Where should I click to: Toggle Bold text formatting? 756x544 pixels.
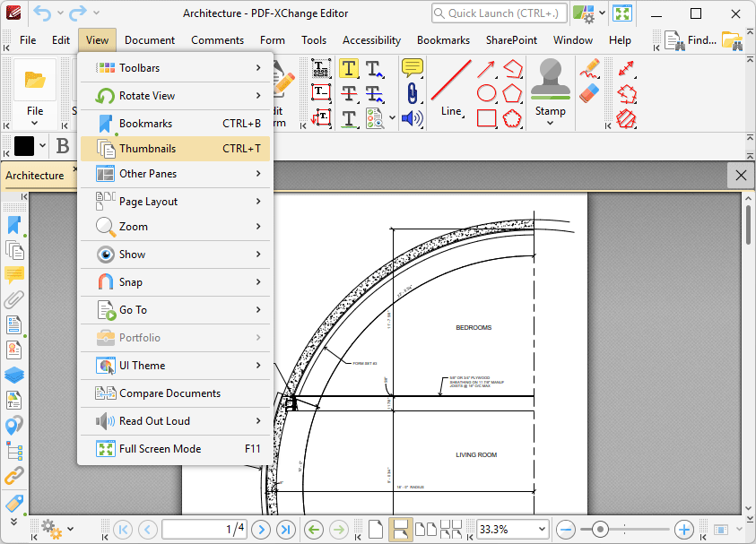click(x=63, y=145)
